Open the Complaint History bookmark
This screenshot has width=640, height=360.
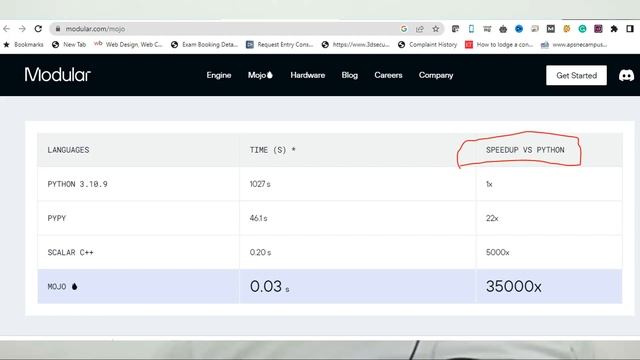pos(427,44)
